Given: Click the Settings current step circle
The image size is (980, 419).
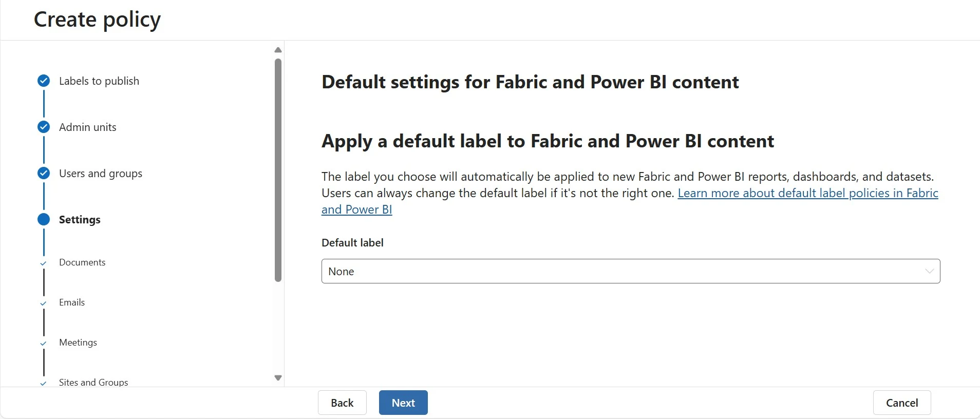Looking at the screenshot, I should [44, 219].
